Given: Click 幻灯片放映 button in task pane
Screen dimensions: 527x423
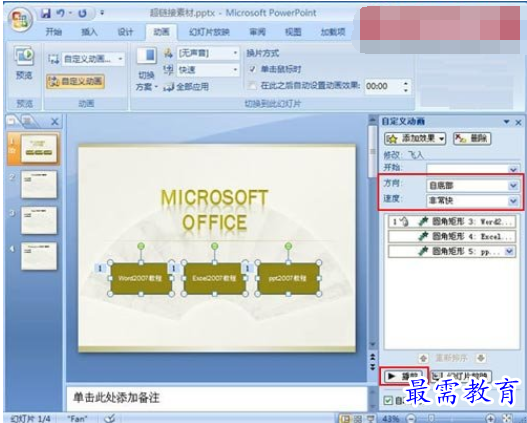Looking at the screenshot, I should (x=461, y=376).
